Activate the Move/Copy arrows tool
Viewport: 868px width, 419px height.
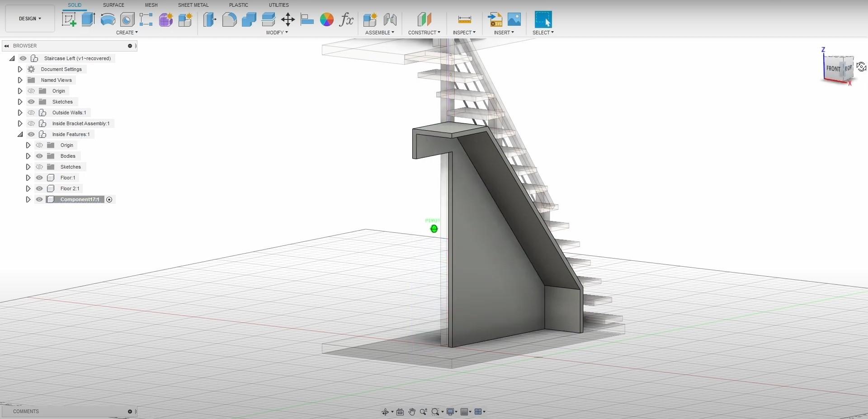tap(288, 19)
